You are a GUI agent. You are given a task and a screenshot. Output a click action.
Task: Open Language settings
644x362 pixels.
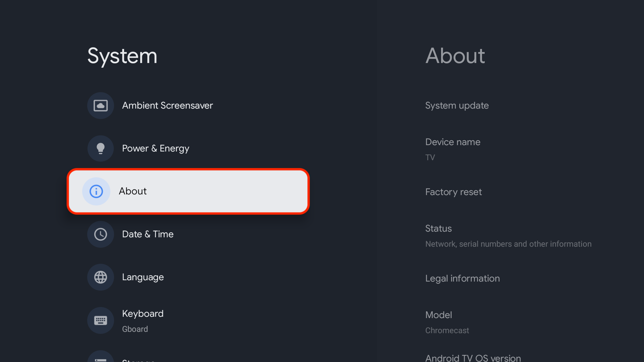(x=143, y=277)
